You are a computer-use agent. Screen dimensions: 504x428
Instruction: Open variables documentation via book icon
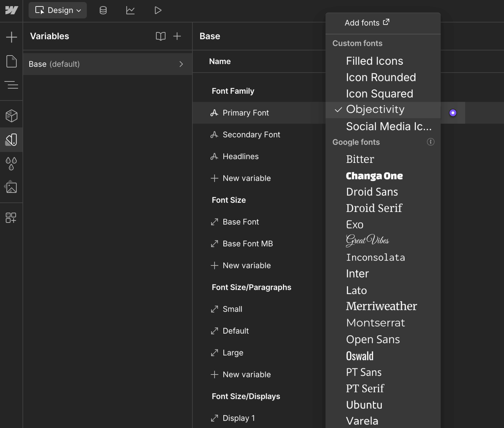pyautogui.click(x=161, y=36)
